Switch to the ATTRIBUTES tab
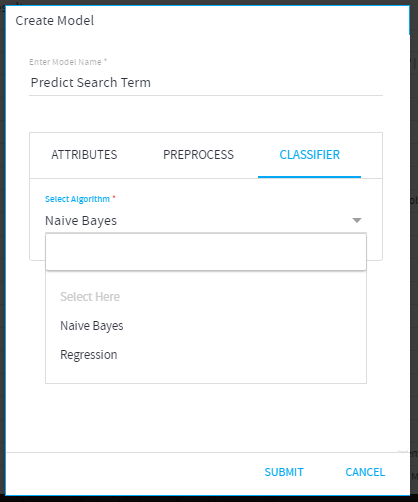The width and height of the screenshot is (418, 502). 84,155
